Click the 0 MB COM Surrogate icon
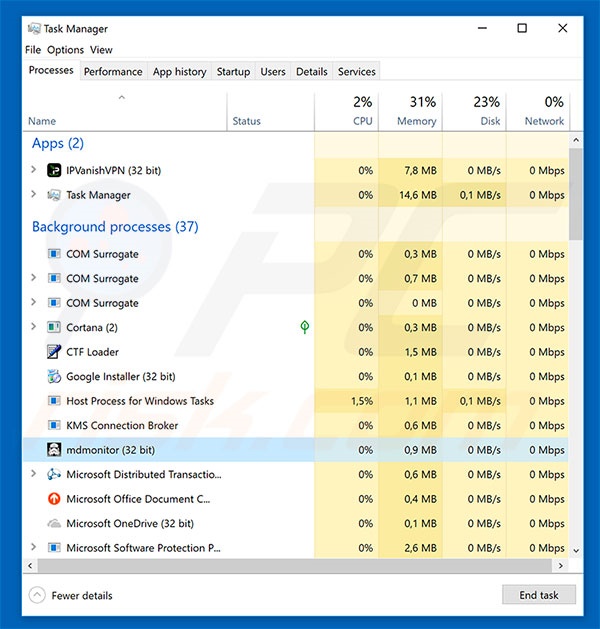This screenshot has width=600, height=629. click(x=54, y=303)
